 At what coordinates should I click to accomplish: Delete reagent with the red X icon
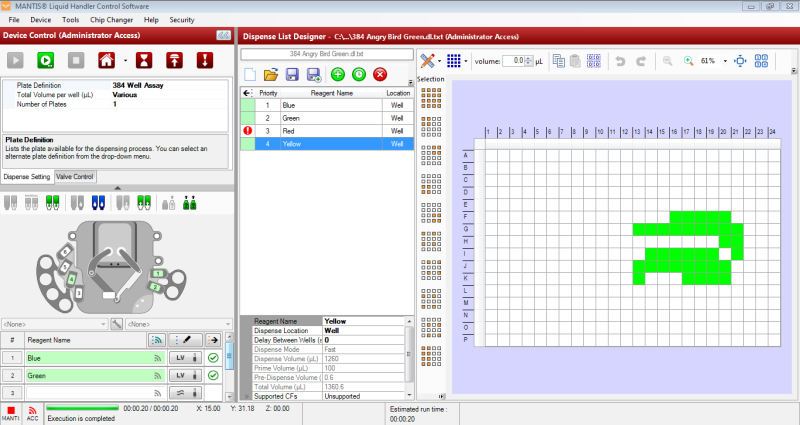380,74
